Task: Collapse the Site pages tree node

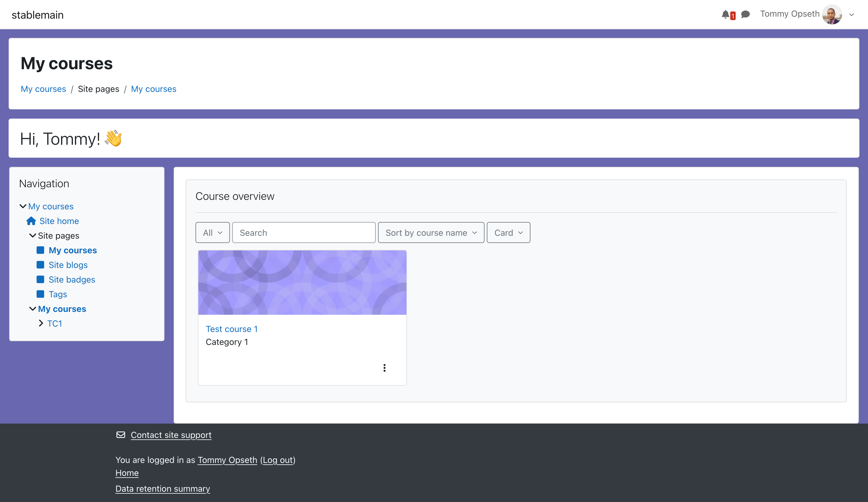Action: [x=32, y=235]
